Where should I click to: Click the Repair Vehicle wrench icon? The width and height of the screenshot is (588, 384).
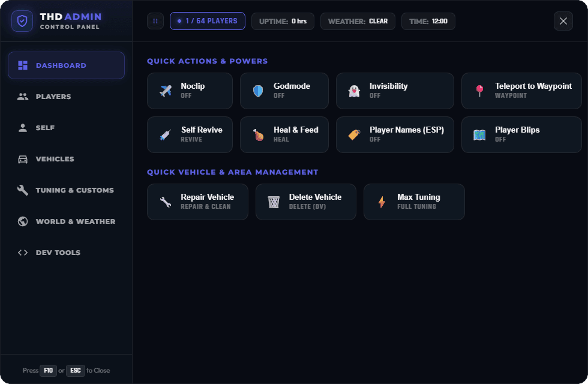pyautogui.click(x=166, y=202)
